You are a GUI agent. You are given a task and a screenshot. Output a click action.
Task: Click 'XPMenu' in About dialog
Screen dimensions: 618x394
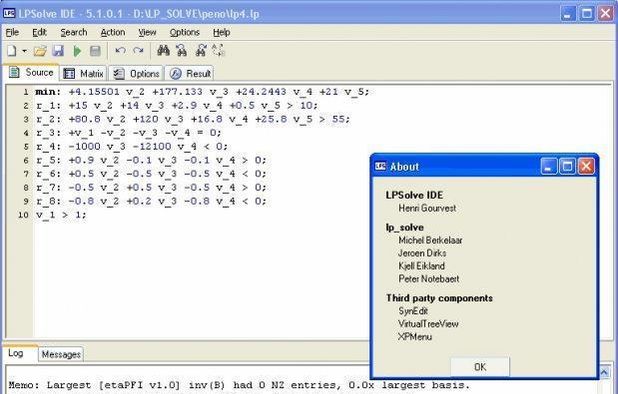click(x=415, y=337)
